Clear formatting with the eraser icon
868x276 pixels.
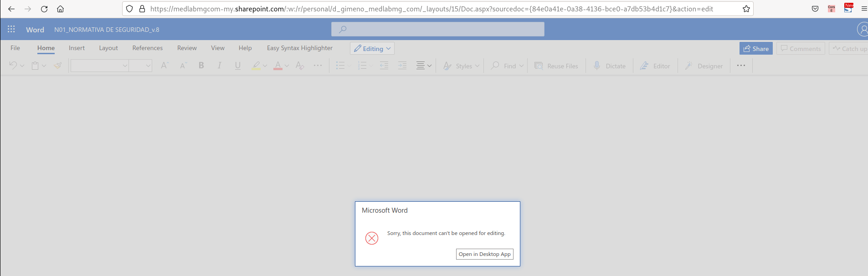click(299, 66)
